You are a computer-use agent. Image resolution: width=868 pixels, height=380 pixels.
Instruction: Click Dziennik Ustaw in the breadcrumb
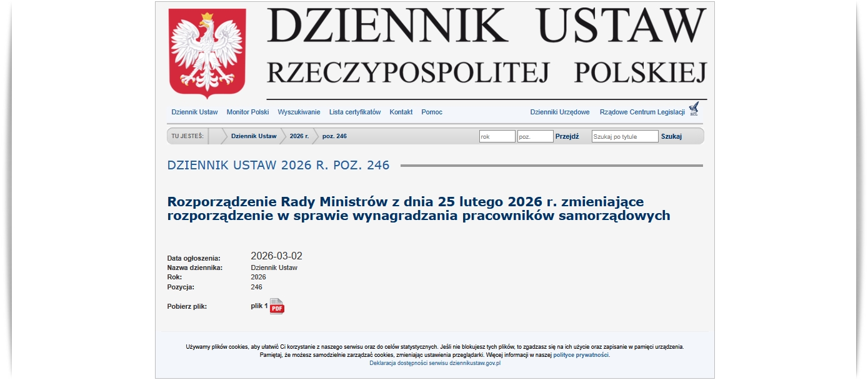click(254, 136)
